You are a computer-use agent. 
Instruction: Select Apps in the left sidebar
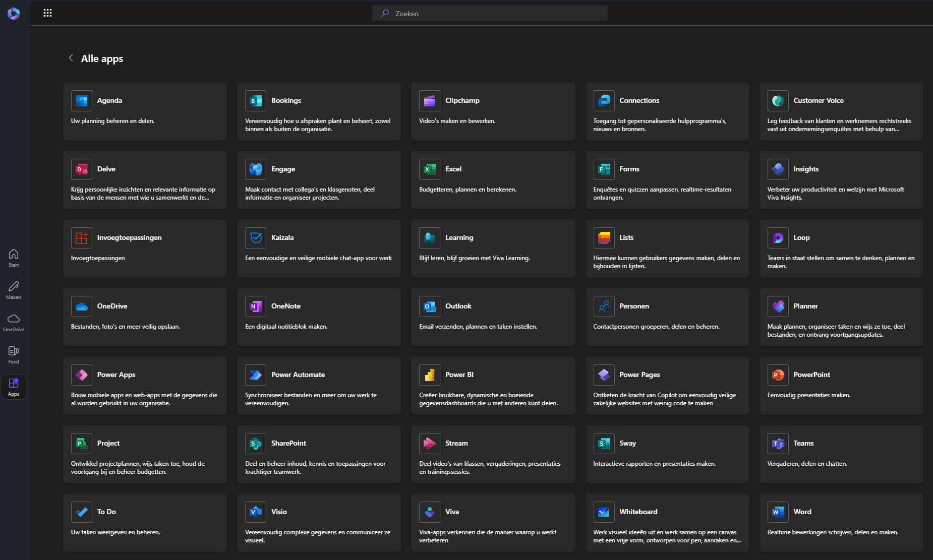(x=14, y=387)
